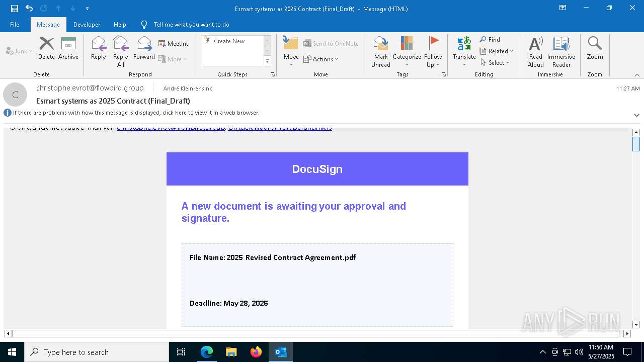Screen dimensions: 644x362
Task: Translate the message
Action: point(464,51)
